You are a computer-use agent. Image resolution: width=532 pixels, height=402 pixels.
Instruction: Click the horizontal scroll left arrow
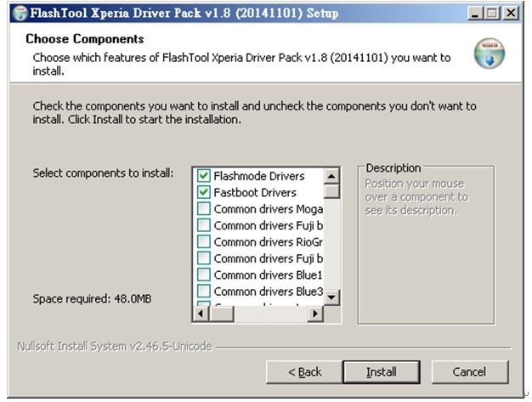coord(201,314)
